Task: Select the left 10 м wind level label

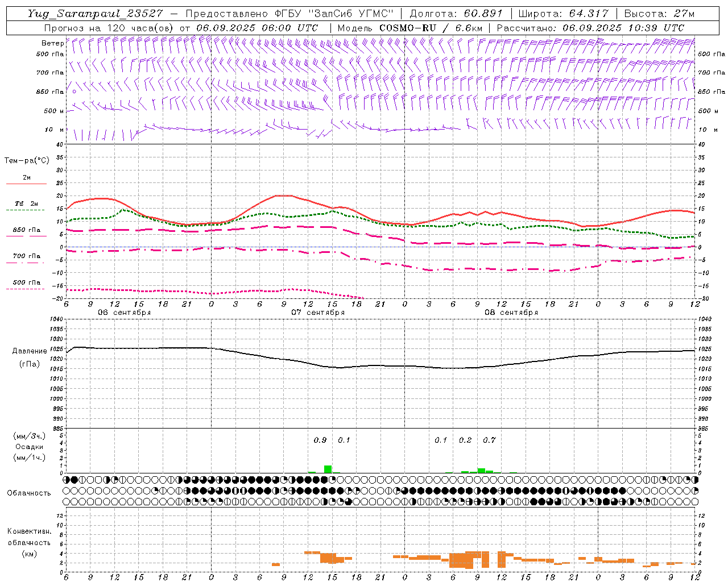Action: click(x=55, y=130)
